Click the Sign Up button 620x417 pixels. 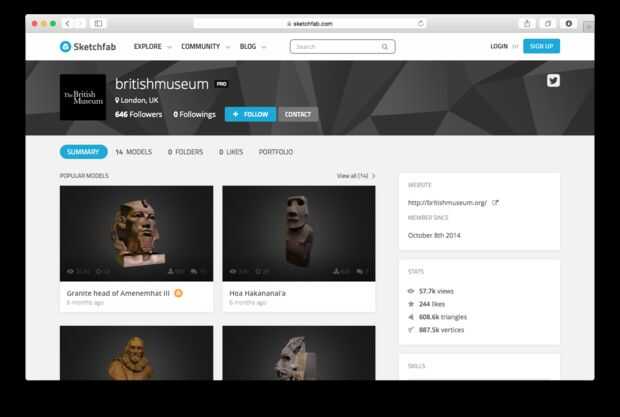[541, 46]
